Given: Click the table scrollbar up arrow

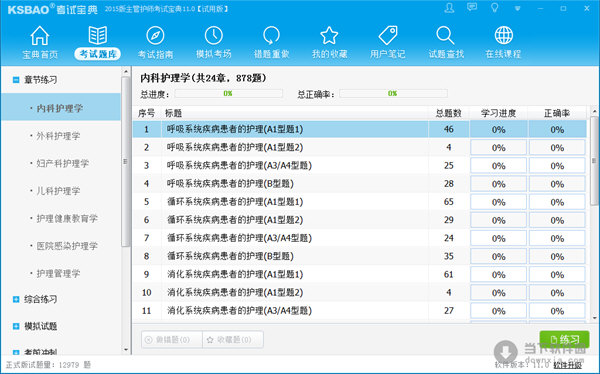Looking at the screenshot, I should [594, 111].
